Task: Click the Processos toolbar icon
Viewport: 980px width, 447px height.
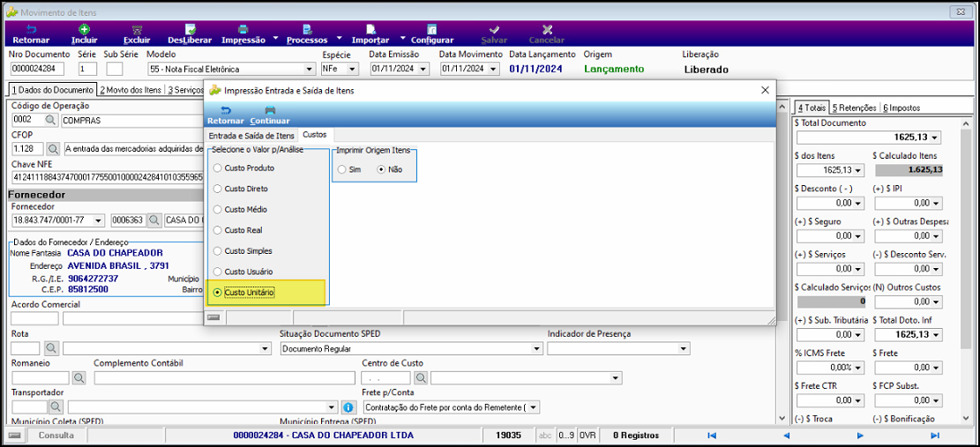Action: tap(306, 29)
